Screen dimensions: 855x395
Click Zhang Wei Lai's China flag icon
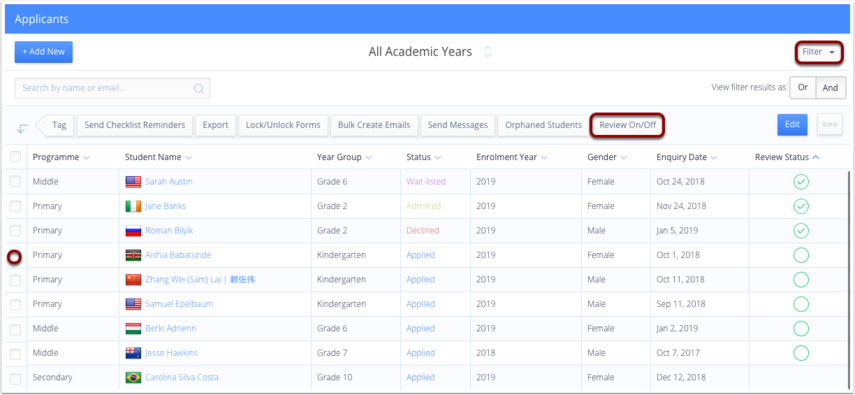[133, 280]
